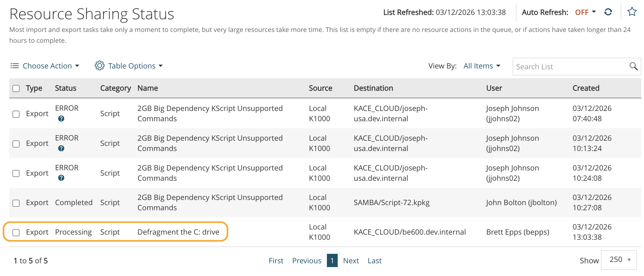Viewport: 644px width, 276px height.
Task: Click the refresh list icon
Action: (608, 12)
